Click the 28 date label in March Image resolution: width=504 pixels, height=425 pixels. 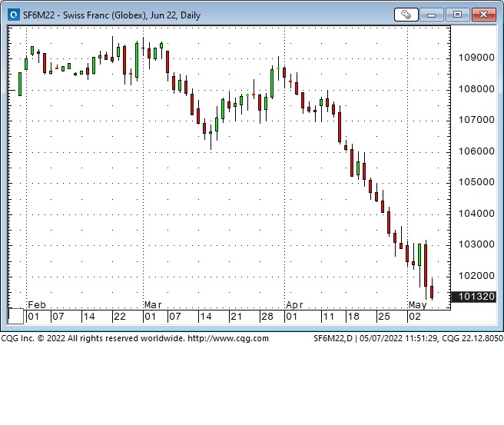pos(267,317)
